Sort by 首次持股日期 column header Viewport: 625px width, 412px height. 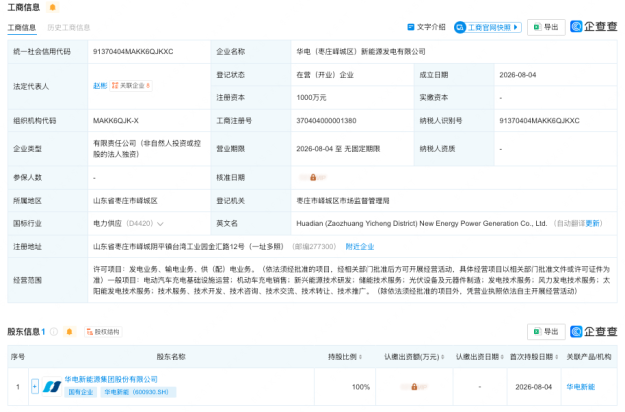coord(534,357)
